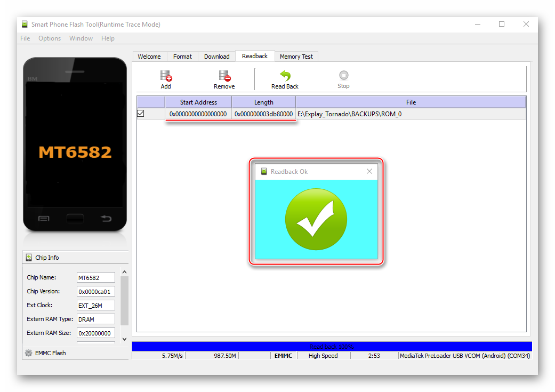Click the MT6582 phone screen image
555x392 pixels.
75,145
